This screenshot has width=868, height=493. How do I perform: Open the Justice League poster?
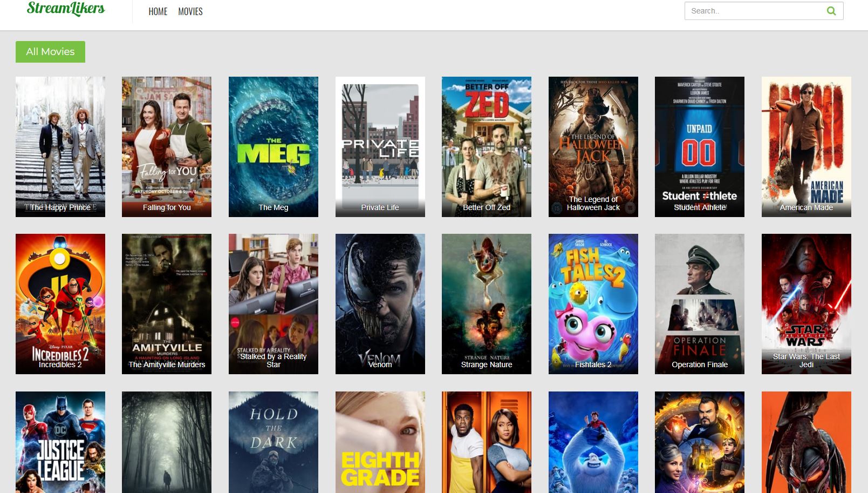point(60,442)
